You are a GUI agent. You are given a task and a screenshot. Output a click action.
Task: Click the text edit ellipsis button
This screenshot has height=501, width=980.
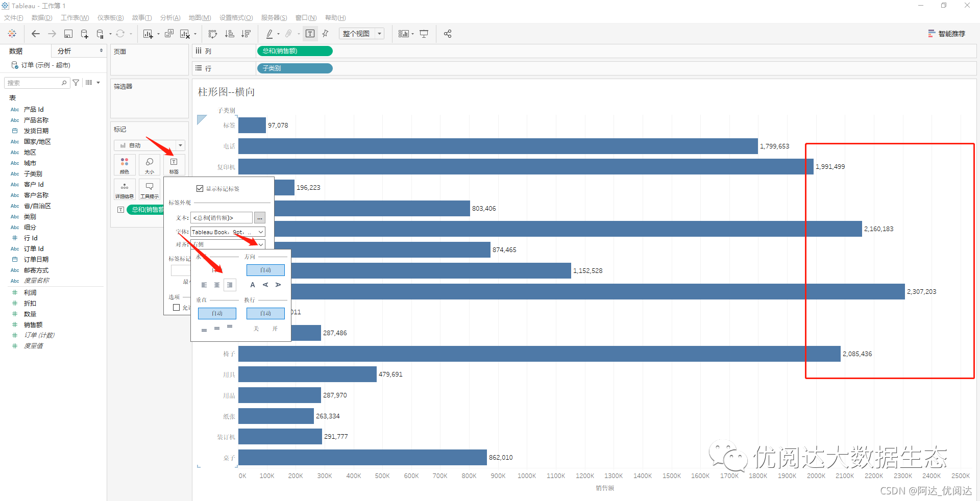pos(260,218)
